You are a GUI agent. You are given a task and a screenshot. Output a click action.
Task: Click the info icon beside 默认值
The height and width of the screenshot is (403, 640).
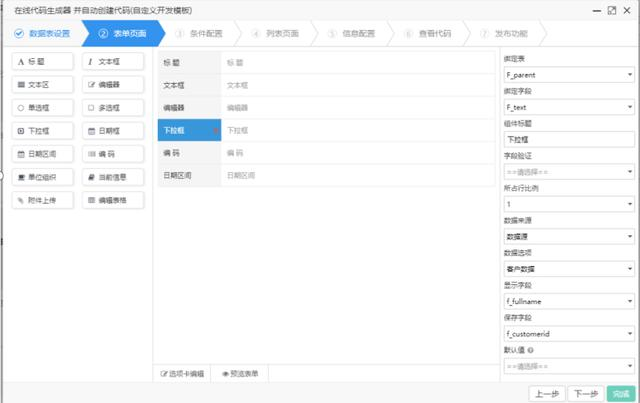[530, 350]
